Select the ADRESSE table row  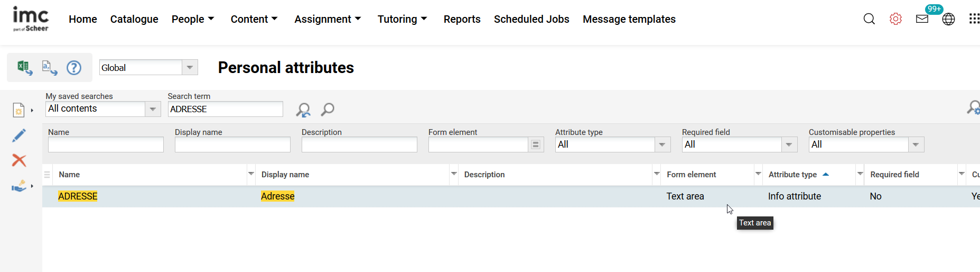[x=370, y=196]
